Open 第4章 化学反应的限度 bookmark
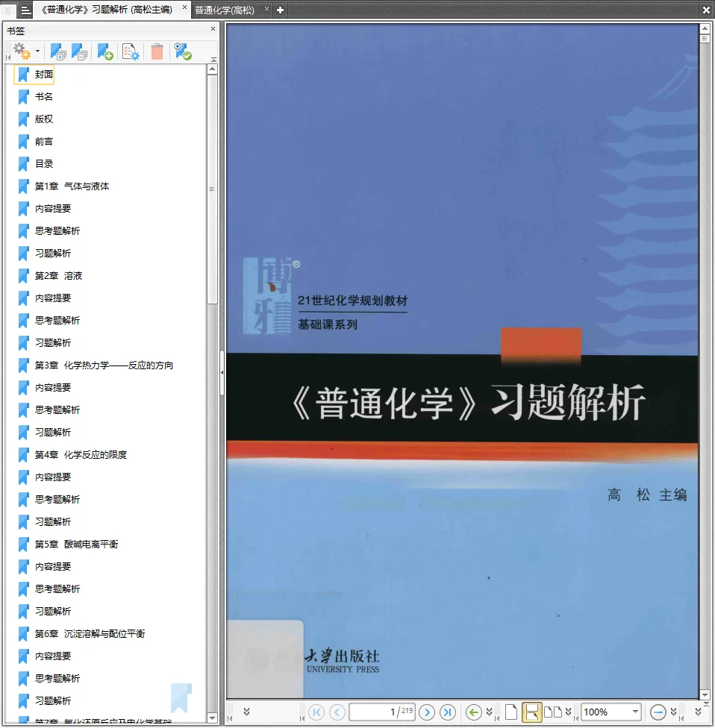The image size is (715, 728). pyautogui.click(x=81, y=454)
